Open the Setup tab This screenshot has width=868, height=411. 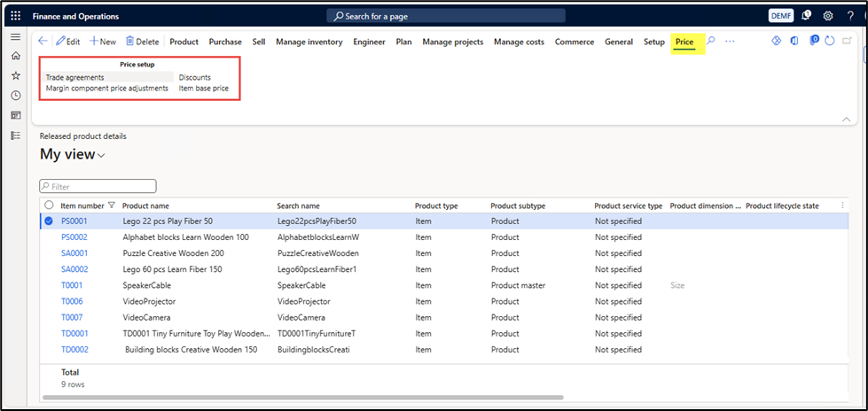(653, 42)
